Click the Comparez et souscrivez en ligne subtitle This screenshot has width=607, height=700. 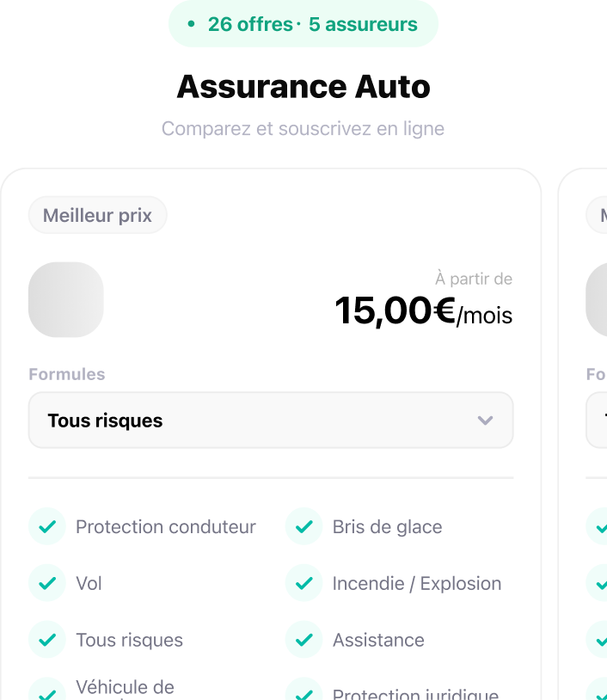pyautogui.click(x=303, y=129)
